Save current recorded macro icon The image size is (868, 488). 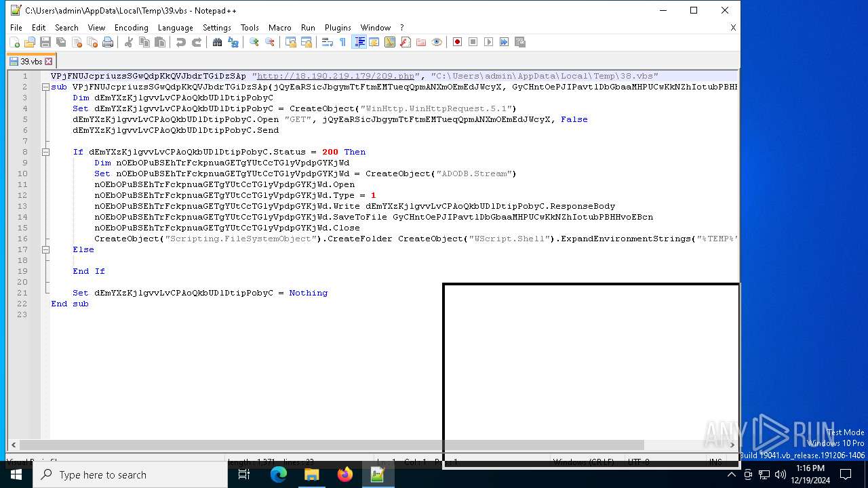520,42
